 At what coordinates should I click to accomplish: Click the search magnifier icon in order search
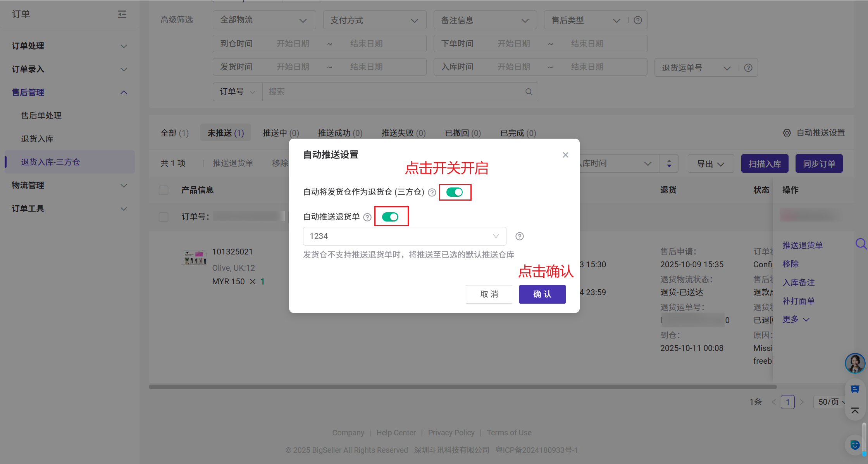[x=529, y=92]
